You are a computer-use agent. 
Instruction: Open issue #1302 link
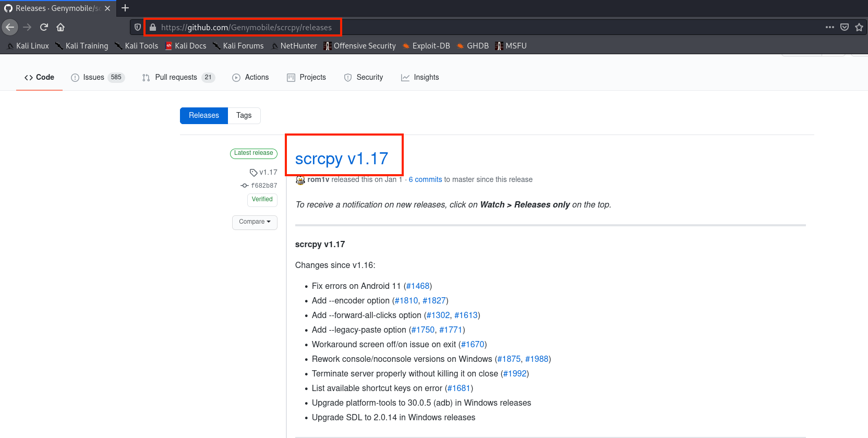(x=438, y=315)
